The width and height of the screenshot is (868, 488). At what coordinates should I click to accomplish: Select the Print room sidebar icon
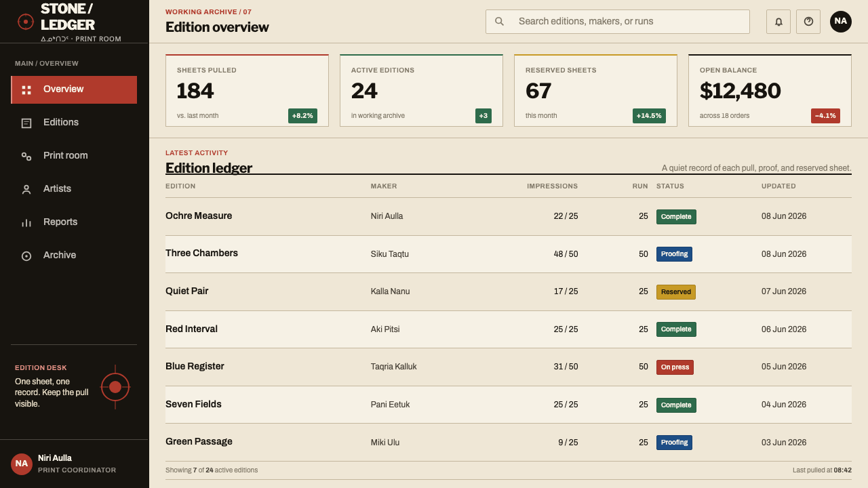[26, 156]
